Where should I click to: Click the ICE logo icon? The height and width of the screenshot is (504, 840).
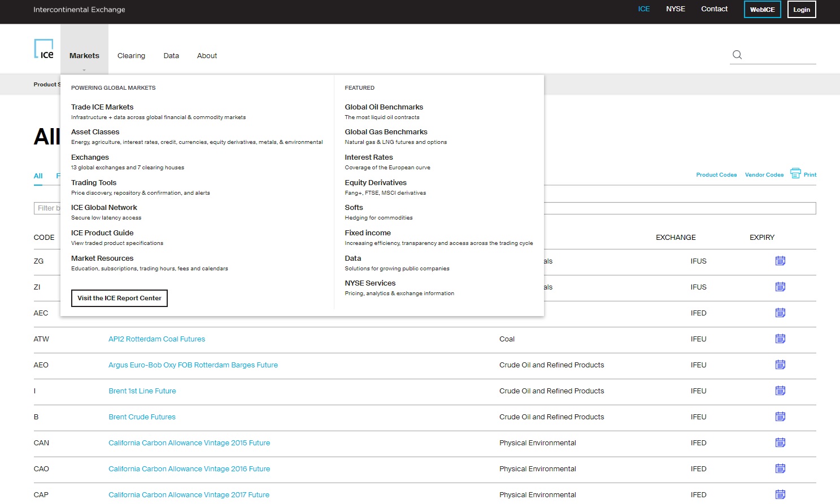click(x=44, y=49)
